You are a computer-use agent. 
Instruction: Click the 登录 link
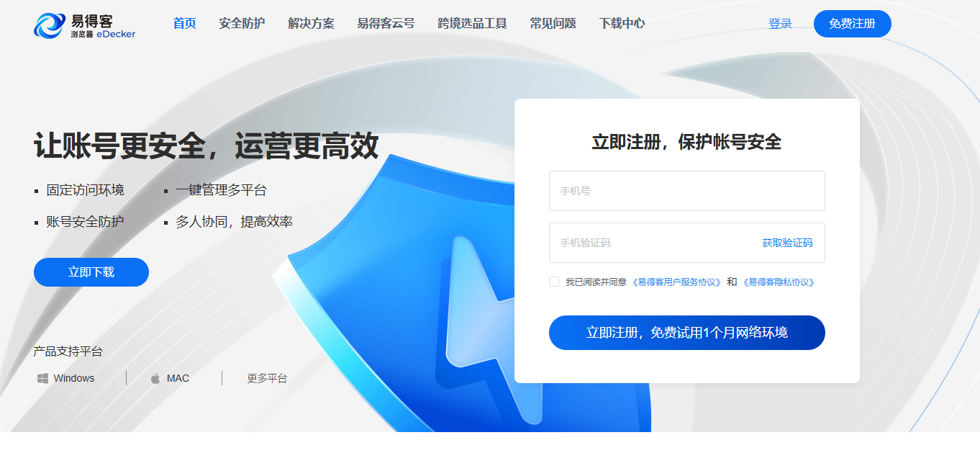[x=780, y=24]
